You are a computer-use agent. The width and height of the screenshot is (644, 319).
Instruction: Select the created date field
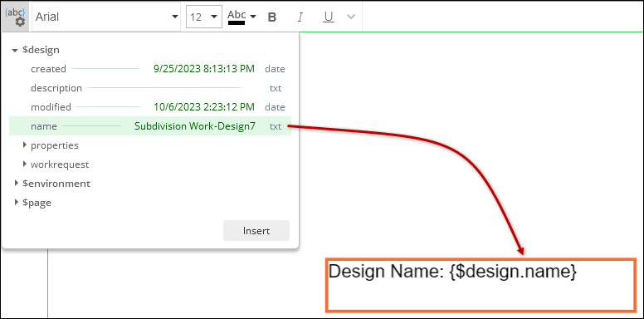tap(150, 69)
